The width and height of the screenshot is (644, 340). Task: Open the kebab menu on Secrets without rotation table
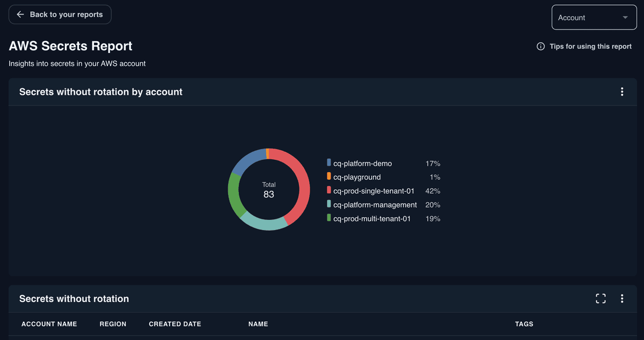(621, 298)
